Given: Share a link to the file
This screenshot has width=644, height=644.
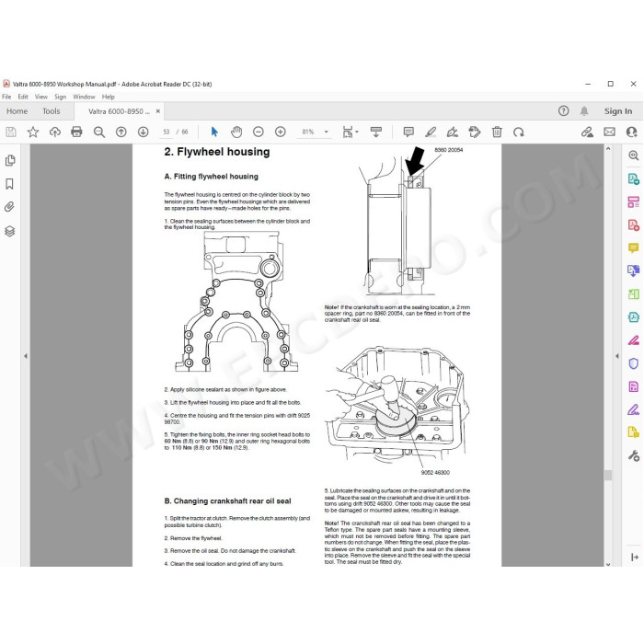Looking at the screenshot, I should click(x=587, y=132).
